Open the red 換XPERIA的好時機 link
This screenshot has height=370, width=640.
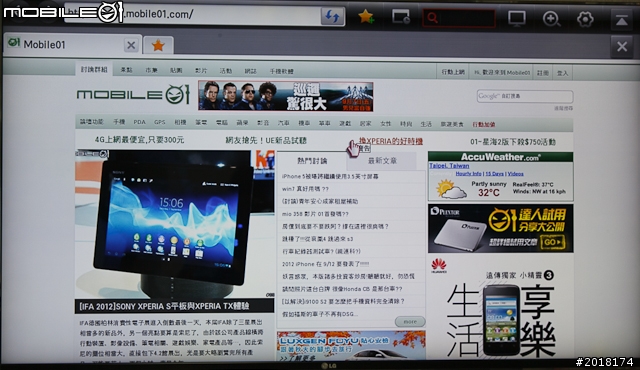point(391,141)
